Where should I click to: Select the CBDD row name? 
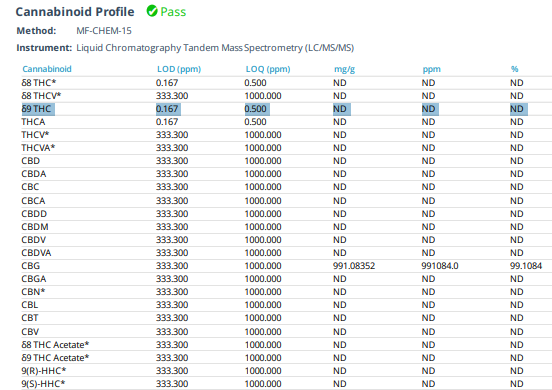click(34, 214)
